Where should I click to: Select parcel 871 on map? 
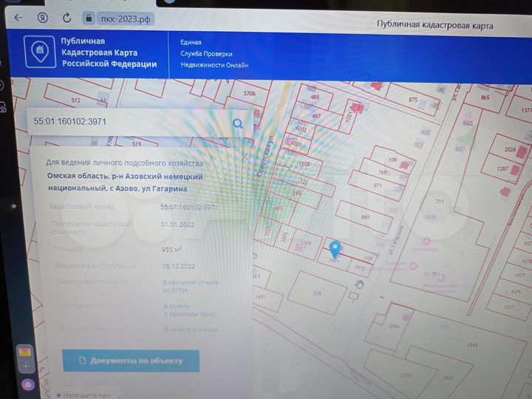[378, 185]
